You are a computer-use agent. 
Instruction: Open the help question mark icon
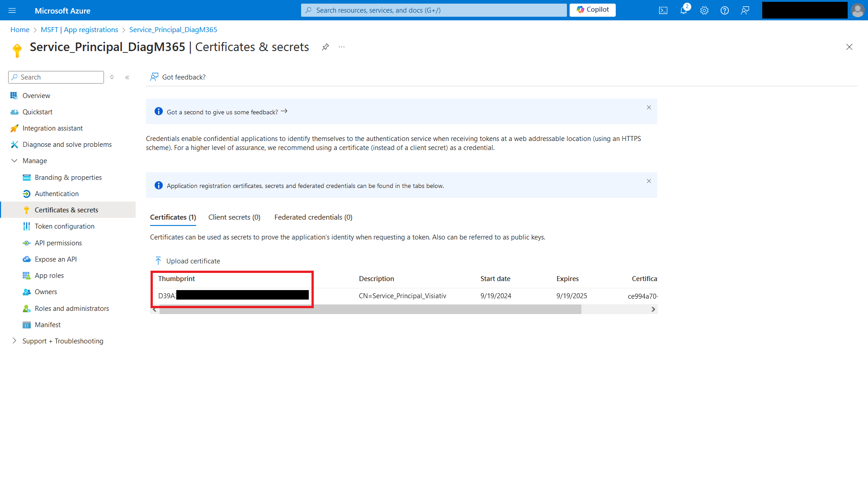(725, 10)
